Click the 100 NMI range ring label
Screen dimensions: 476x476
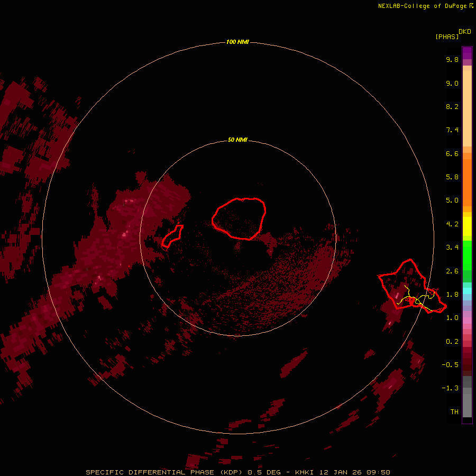(x=237, y=42)
